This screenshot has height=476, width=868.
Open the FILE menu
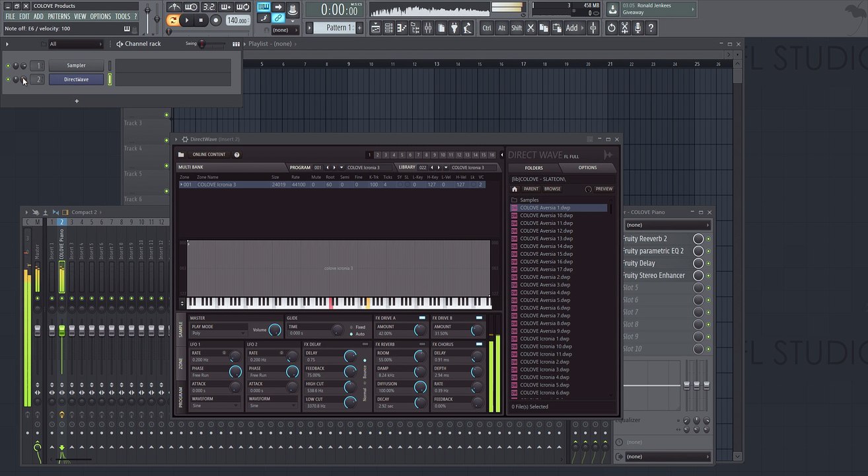(x=10, y=17)
